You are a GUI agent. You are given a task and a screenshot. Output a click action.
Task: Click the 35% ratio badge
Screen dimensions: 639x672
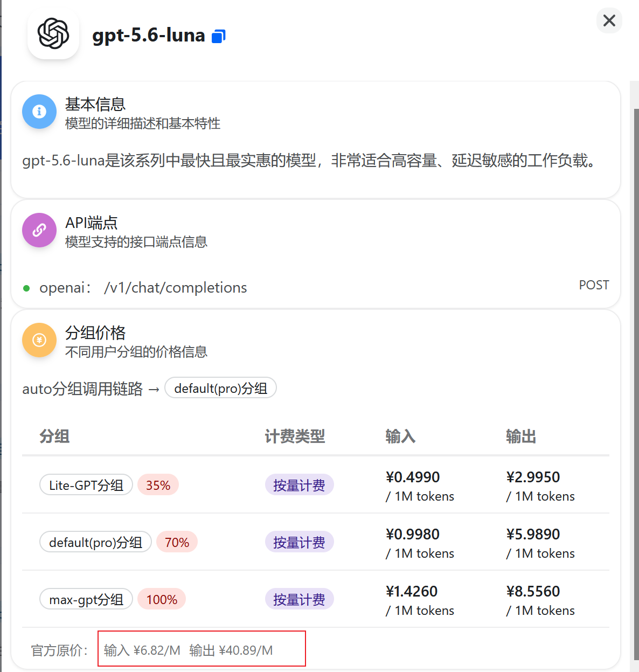tap(158, 485)
